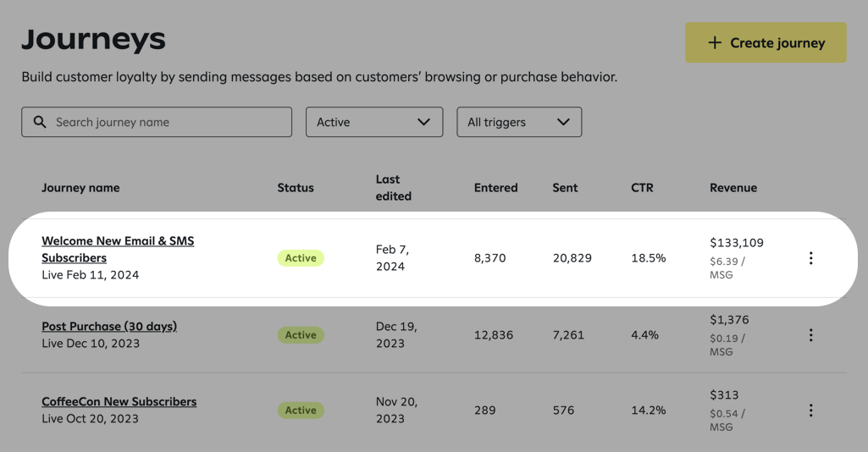Open more options for CoffeeCon New Subscribers
Screen dimensions: 868x452
[810, 411]
